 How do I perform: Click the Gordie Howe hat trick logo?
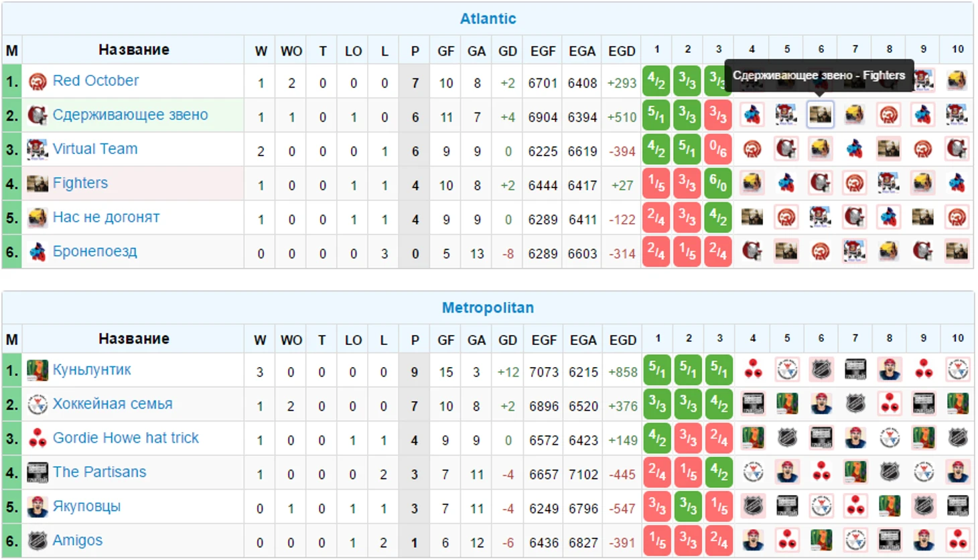(38, 439)
